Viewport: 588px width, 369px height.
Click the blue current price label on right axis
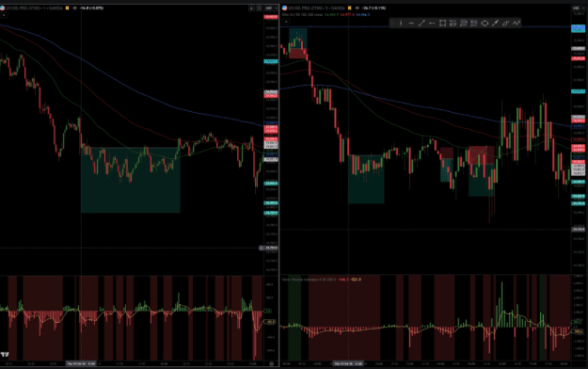(578, 28)
